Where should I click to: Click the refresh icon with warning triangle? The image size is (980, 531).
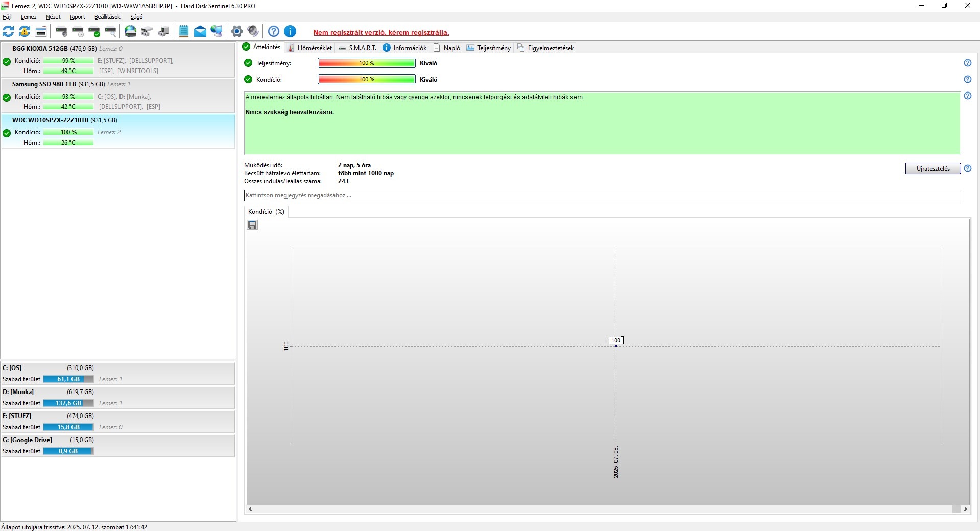coord(25,32)
